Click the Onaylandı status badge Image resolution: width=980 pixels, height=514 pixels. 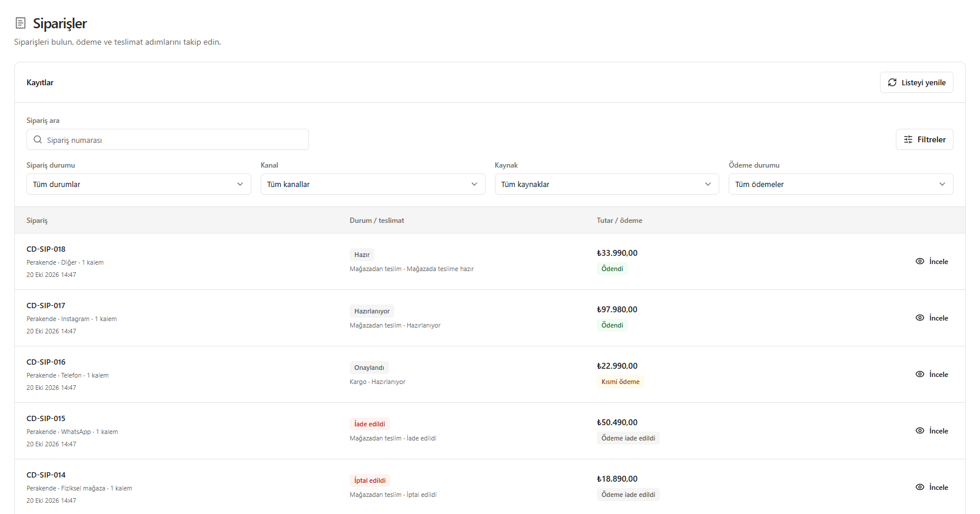(x=369, y=368)
